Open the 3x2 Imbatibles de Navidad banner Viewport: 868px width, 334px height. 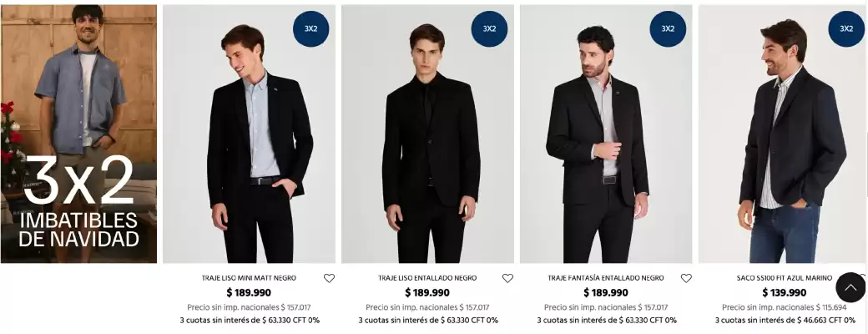tap(78, 134)
